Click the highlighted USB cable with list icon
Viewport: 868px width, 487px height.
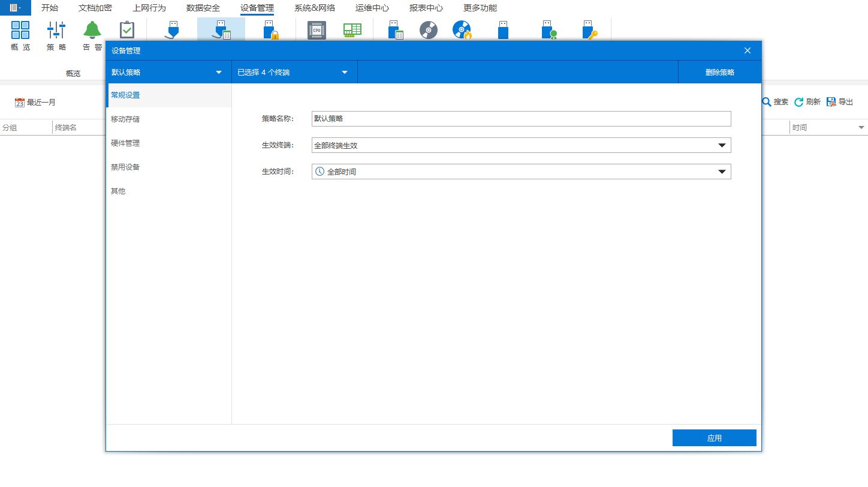pyautogui.click(x=221, y=30)
